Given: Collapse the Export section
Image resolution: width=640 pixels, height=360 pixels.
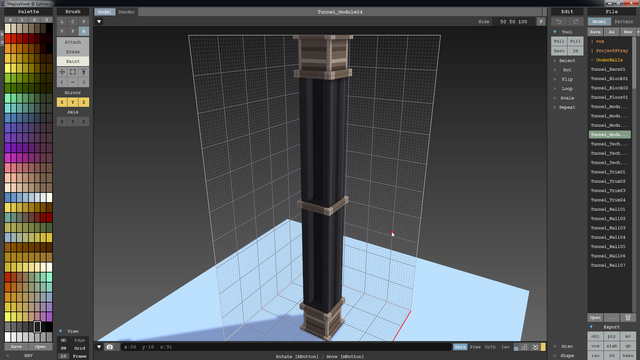Looking at the screenshot, I should point(591,327).
